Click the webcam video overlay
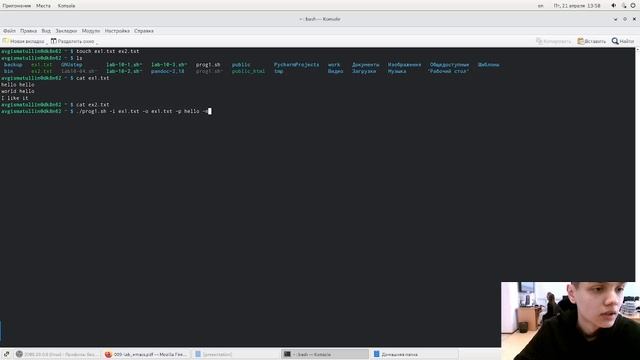The height and width of the screenshot is (360, 640). [570, 321]
